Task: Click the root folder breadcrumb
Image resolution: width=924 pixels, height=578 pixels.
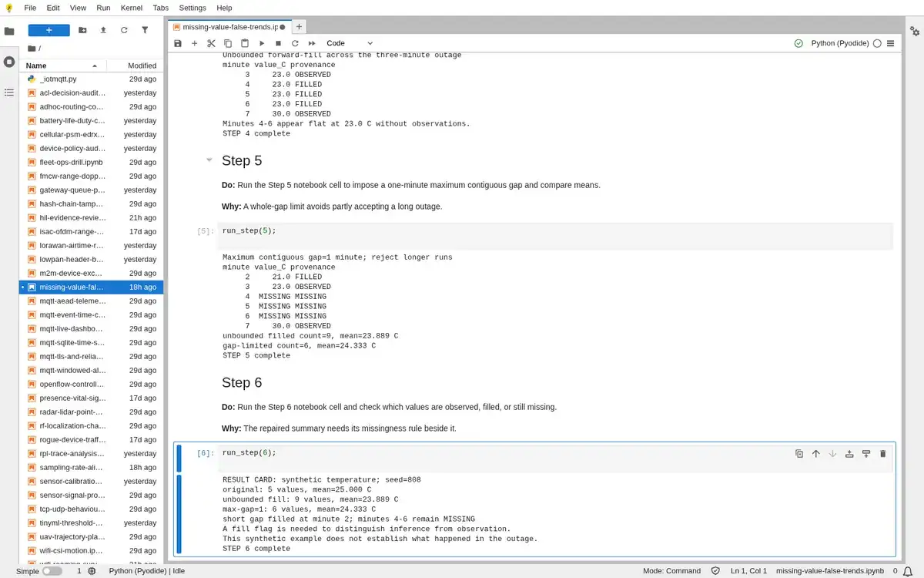Action: (x=32, y=49)
